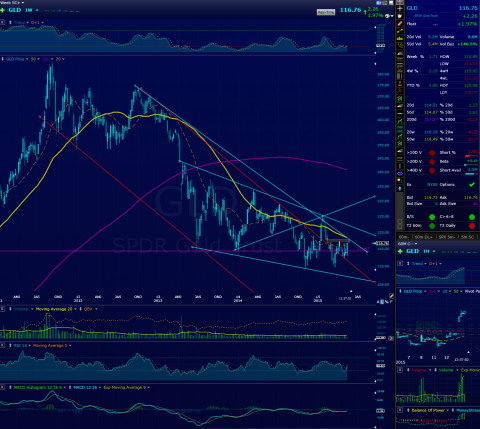Image resolution: width=480 pixels, height=429 pixels.
Task: Switch to the 5m SC tab
Action: [x=467, y=237]
